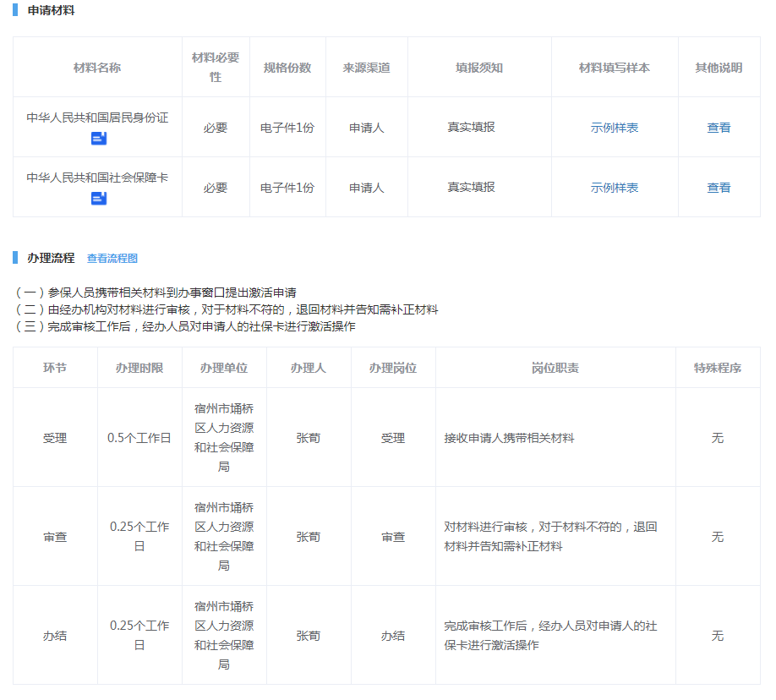Select the 中华人民共和国居民身份证 material name text

tap(97, 118)
